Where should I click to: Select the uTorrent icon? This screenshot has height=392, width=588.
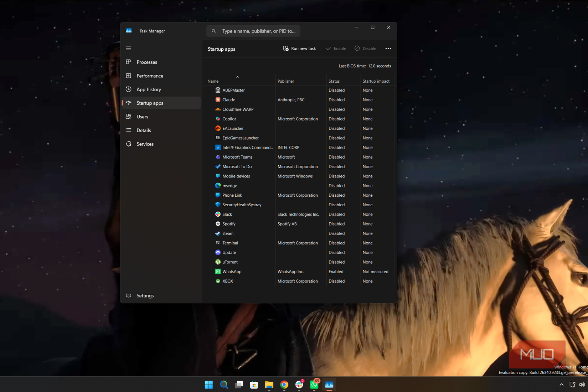pyautogui.click(x=218, y=262)
